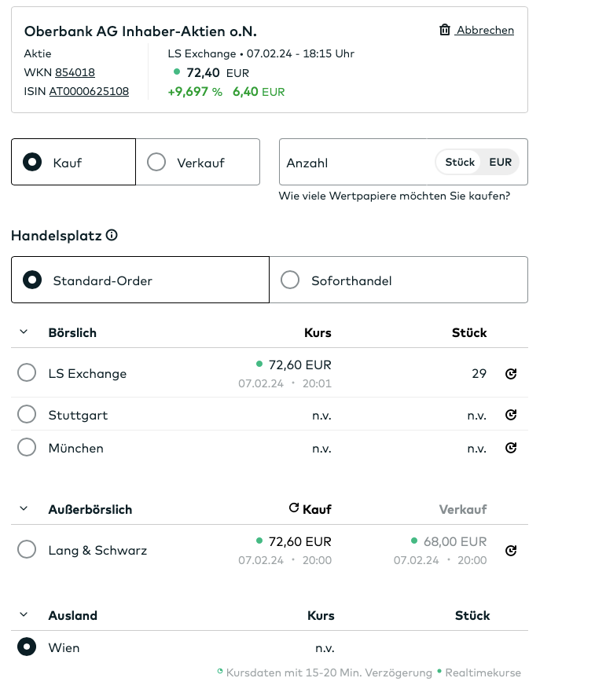The image size is (595, 700).
Task: Switch quantity unit to EUR
Action: coord(500,162)
